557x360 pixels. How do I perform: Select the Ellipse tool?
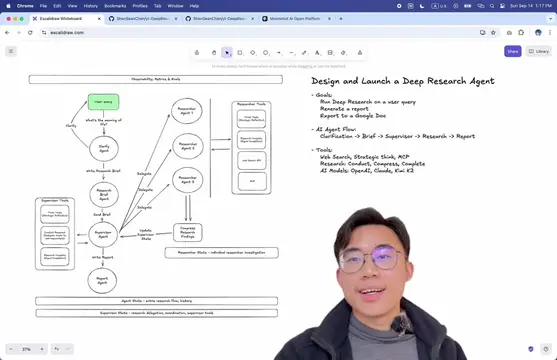(x=266, y=53)
